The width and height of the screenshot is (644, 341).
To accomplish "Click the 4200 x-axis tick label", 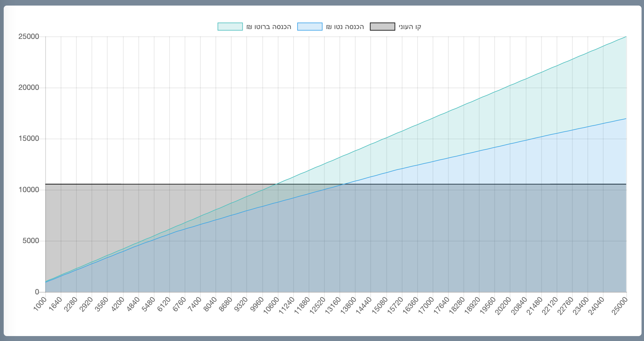I will pos(118,304).
